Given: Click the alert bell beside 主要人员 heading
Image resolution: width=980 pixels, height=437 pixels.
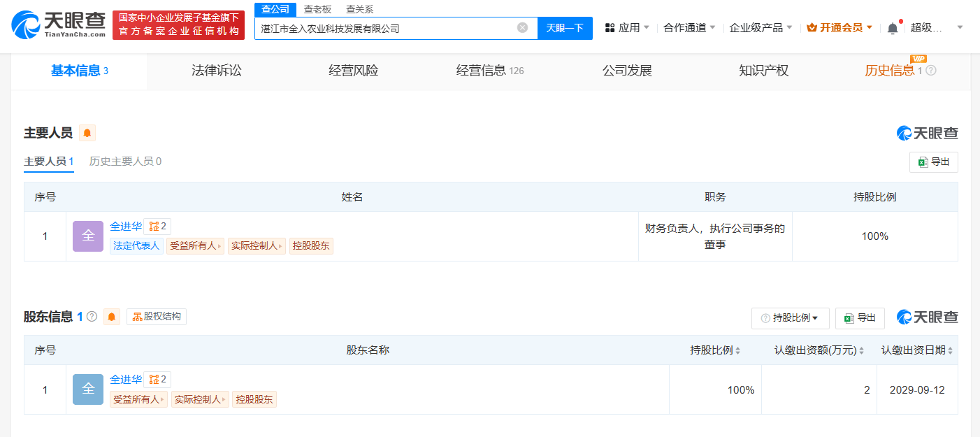Looking at the screenshot, I should coord(87,133).
